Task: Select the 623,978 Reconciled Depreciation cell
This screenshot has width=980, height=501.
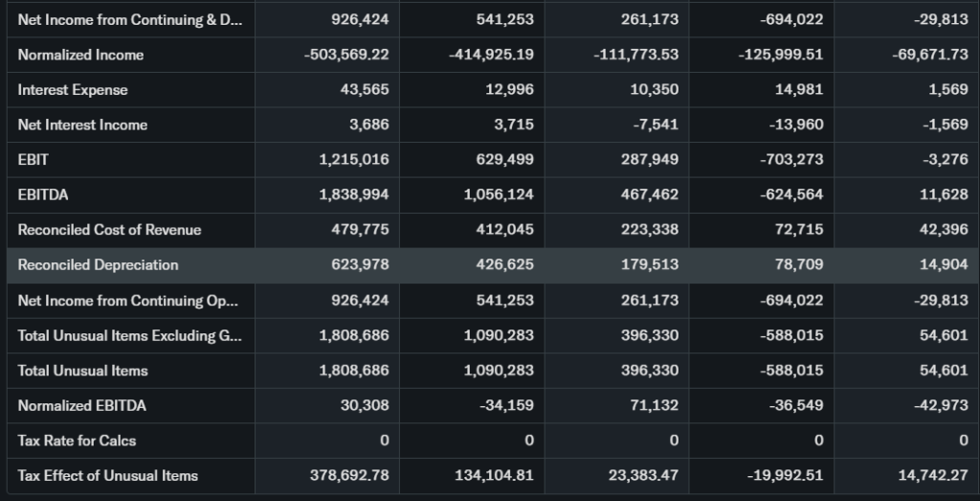Action: [358, 264]
